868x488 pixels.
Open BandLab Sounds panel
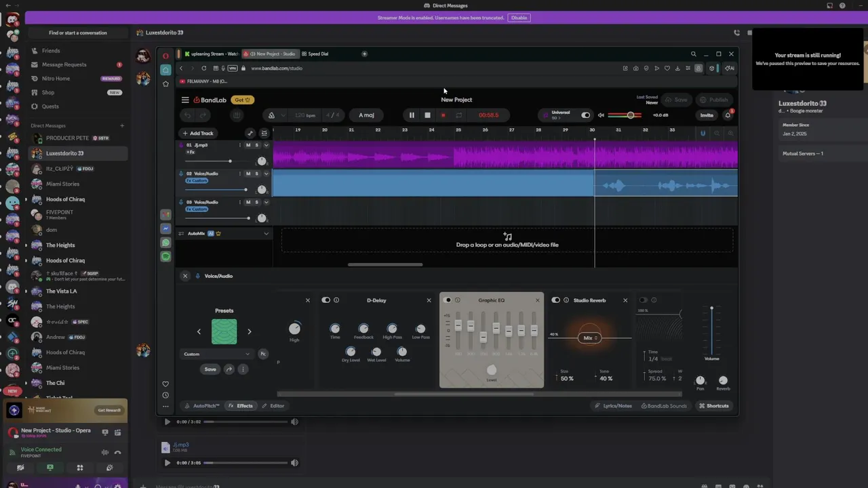point(664,406)
